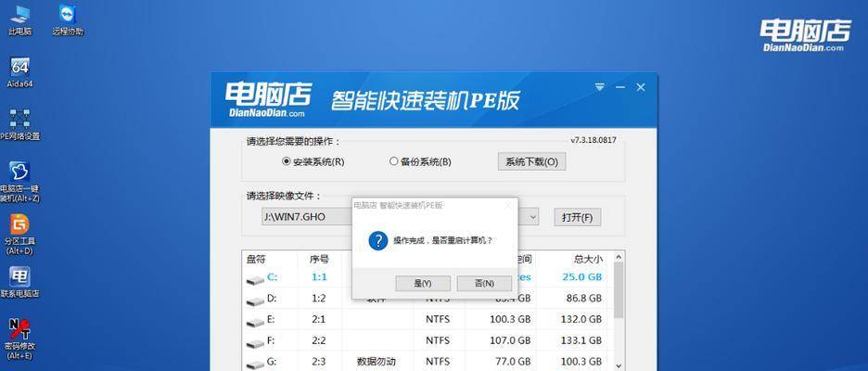
Task: Click the 序号 column header
Action: 319,259
